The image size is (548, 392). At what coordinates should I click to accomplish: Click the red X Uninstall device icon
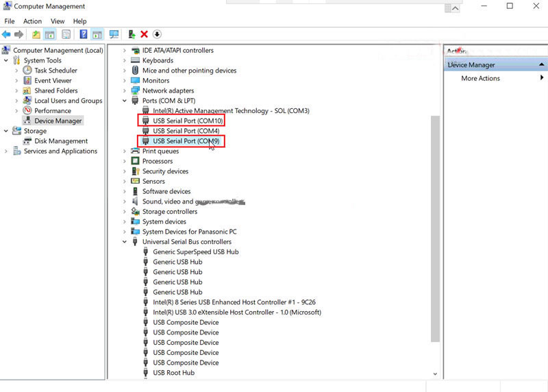click(144, 34)
